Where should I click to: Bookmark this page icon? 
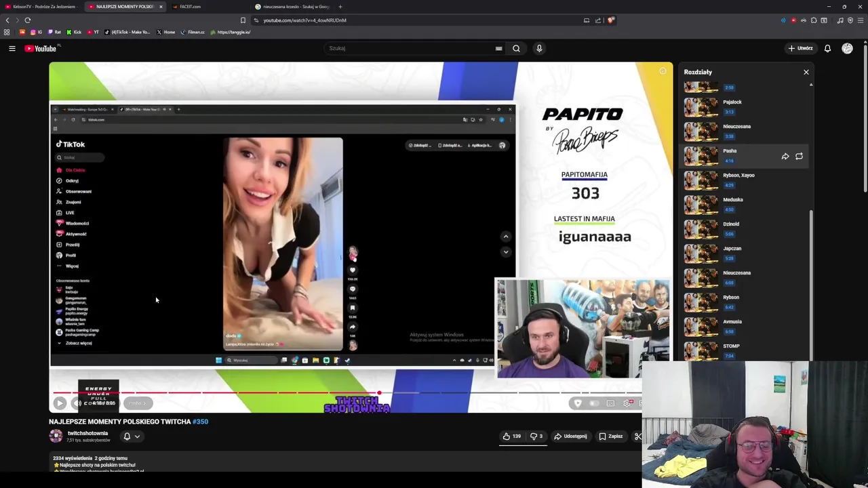[243, 20]
